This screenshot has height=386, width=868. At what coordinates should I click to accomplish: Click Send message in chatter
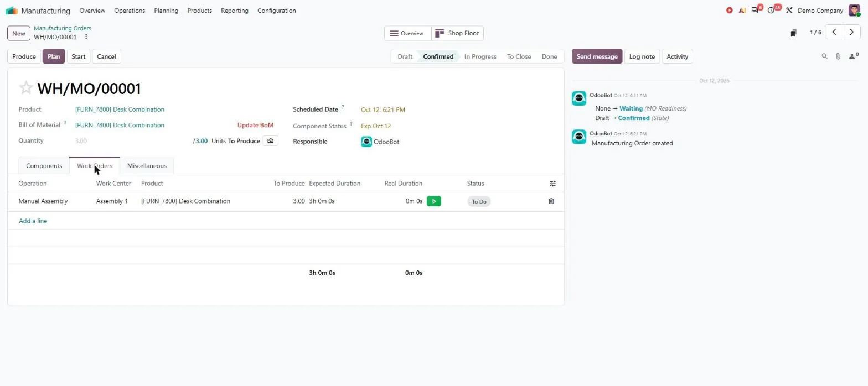tap(597, 56)
